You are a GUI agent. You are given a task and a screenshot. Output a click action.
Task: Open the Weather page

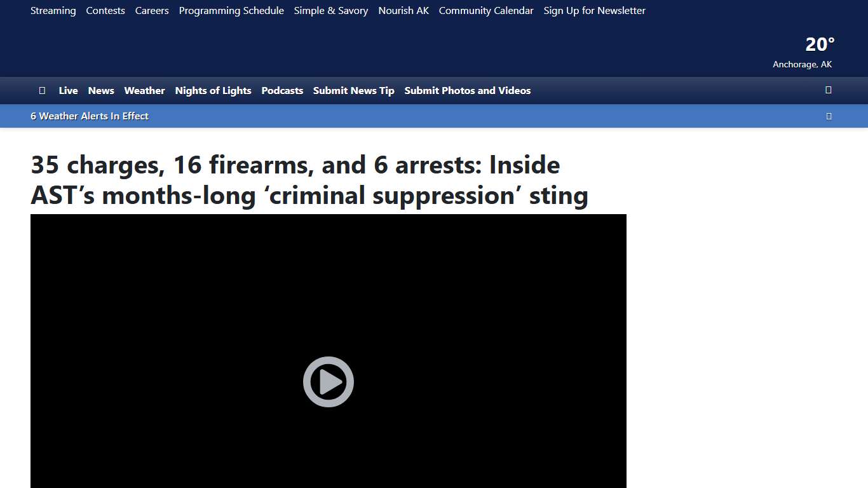tap(144, 90)
